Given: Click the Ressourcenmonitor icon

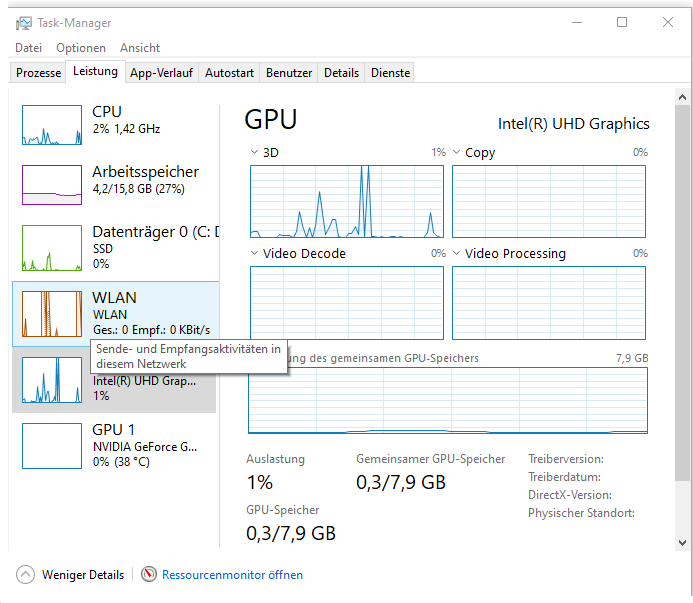Looking at the screenshot, I should (x=149, y=575).
